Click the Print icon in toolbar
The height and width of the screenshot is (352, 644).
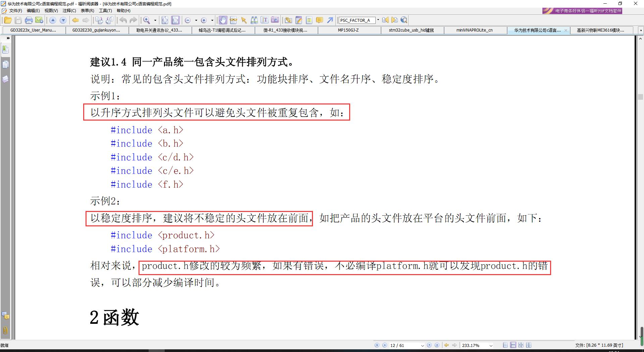coord(29,20)
